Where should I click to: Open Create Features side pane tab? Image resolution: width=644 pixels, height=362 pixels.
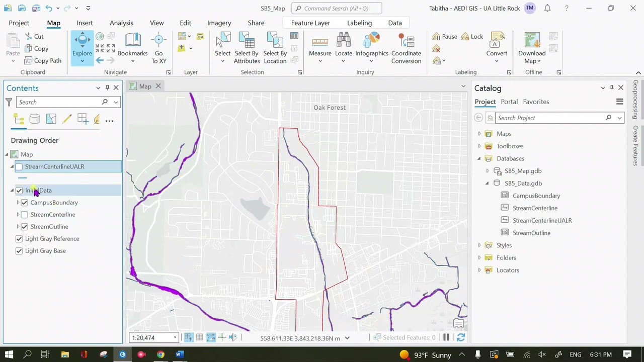pos(636,145)
